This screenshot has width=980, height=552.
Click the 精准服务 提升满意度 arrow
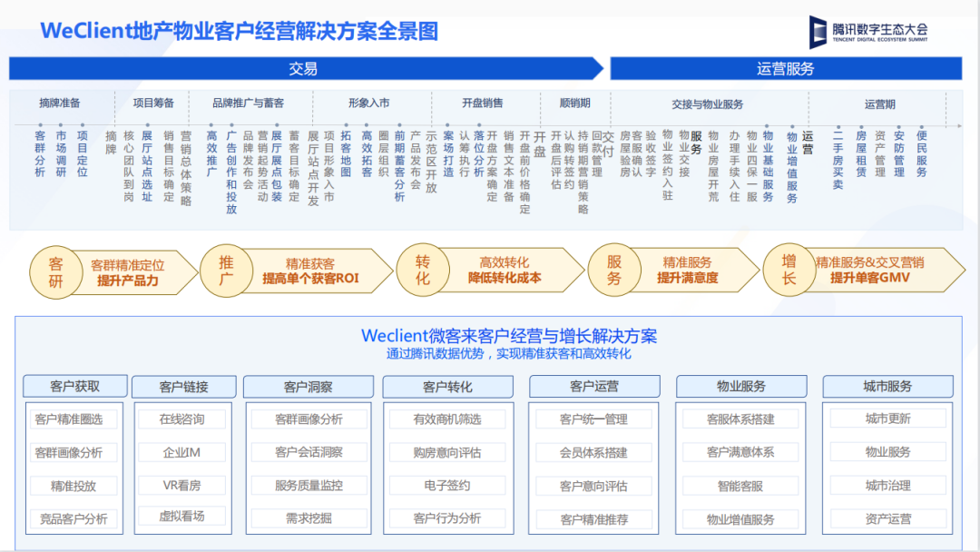695,270
